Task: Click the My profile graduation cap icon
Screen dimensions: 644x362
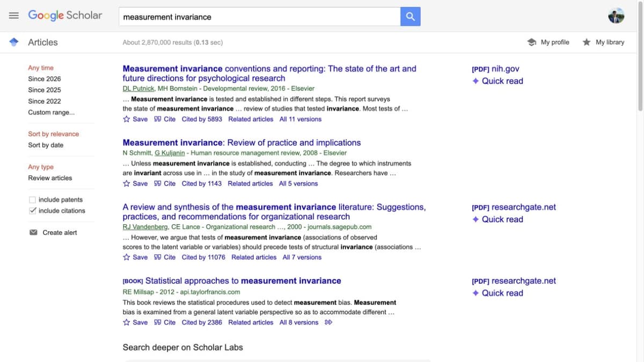Action: [531, 42]
